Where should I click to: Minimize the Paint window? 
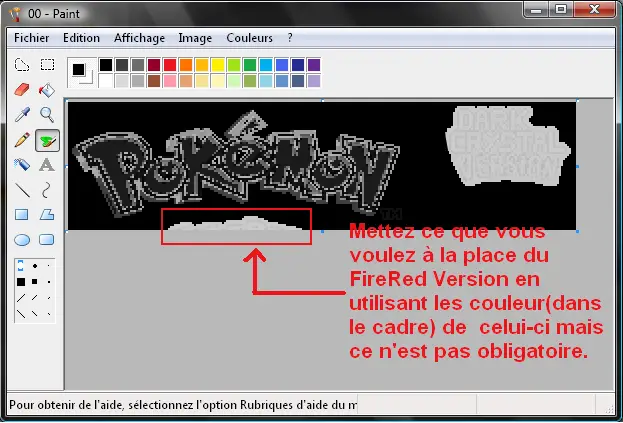pos(536,10)
